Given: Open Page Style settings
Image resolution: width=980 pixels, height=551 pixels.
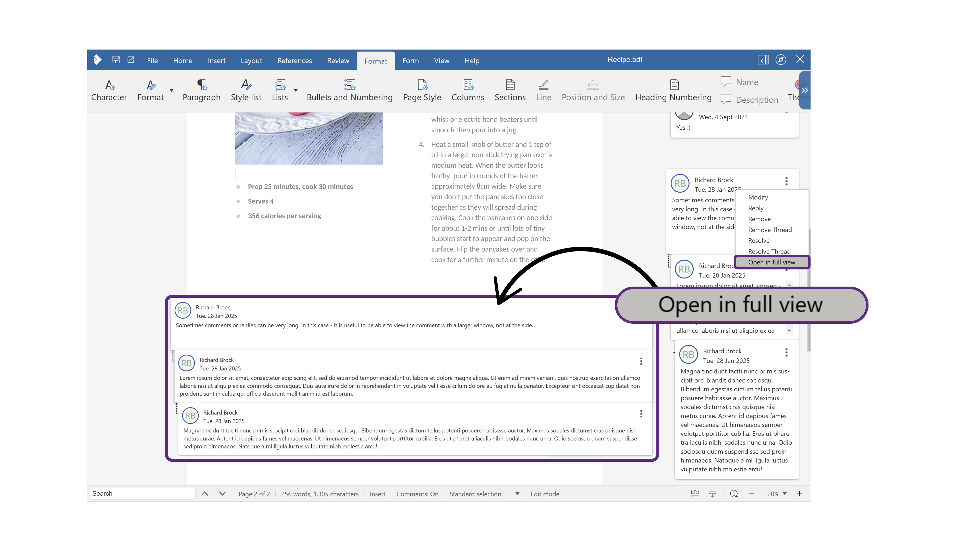Looking at the screenshot, I should pos(422,91).
